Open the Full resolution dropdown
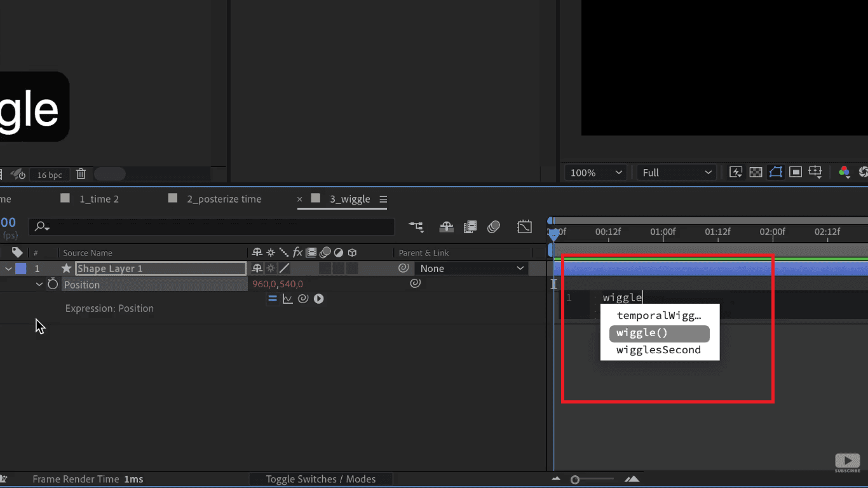Image resolution: width=868 pixels, height=488 pixels. click(677, 172)
